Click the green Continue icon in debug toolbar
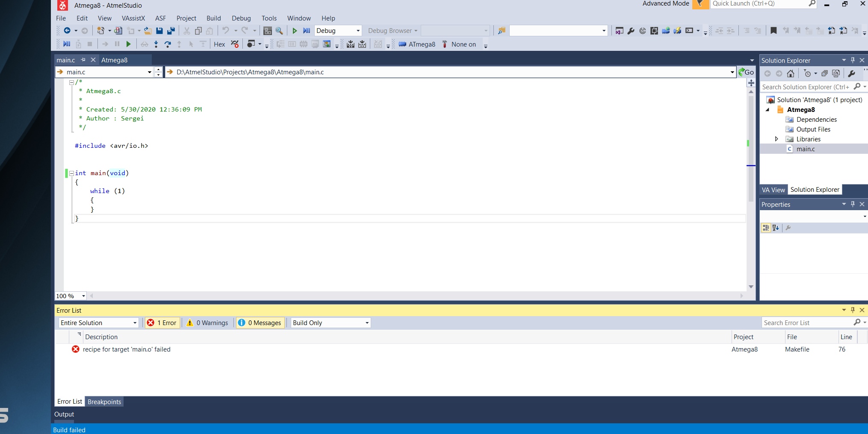The image size is (868, 434). coord(128,44)
